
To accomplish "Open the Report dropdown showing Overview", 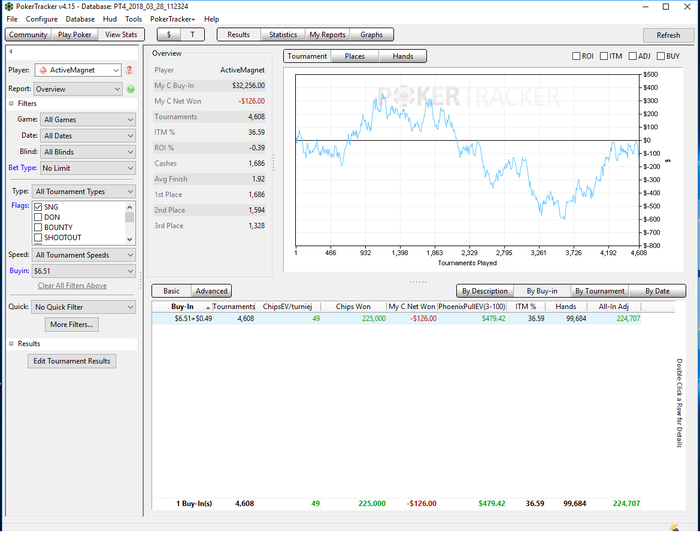I will (78, 89).
